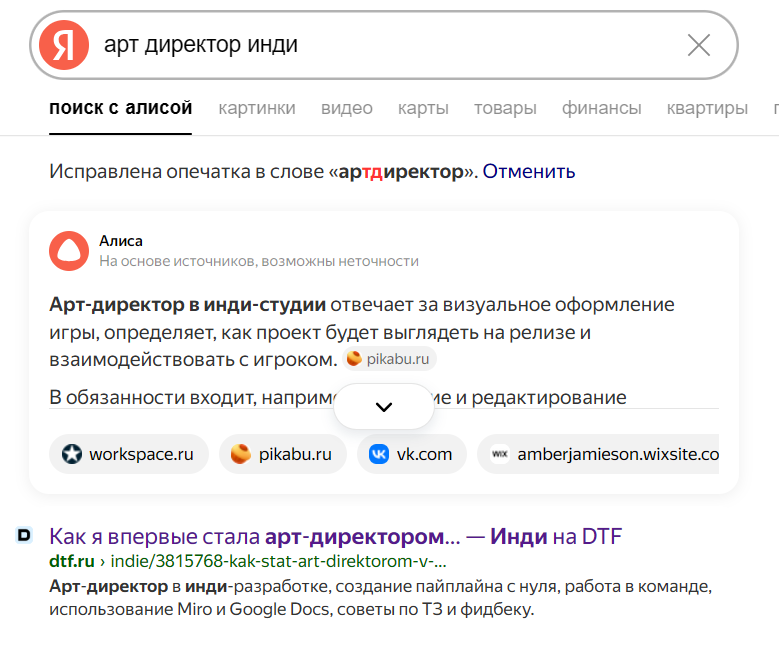Viewport: 779px width, 645px height.
Task: Open the видео tab
Action: (347, 108)
